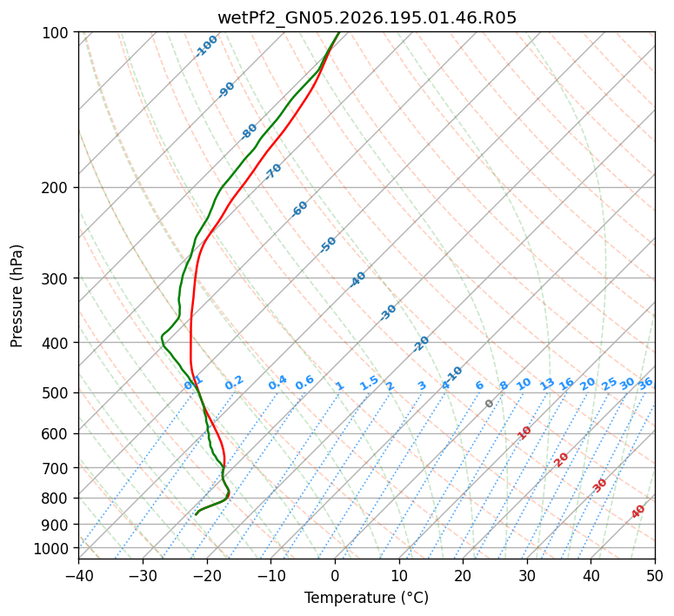
Task: Click the red 10 isotherm label
Action: pos(524,432)
